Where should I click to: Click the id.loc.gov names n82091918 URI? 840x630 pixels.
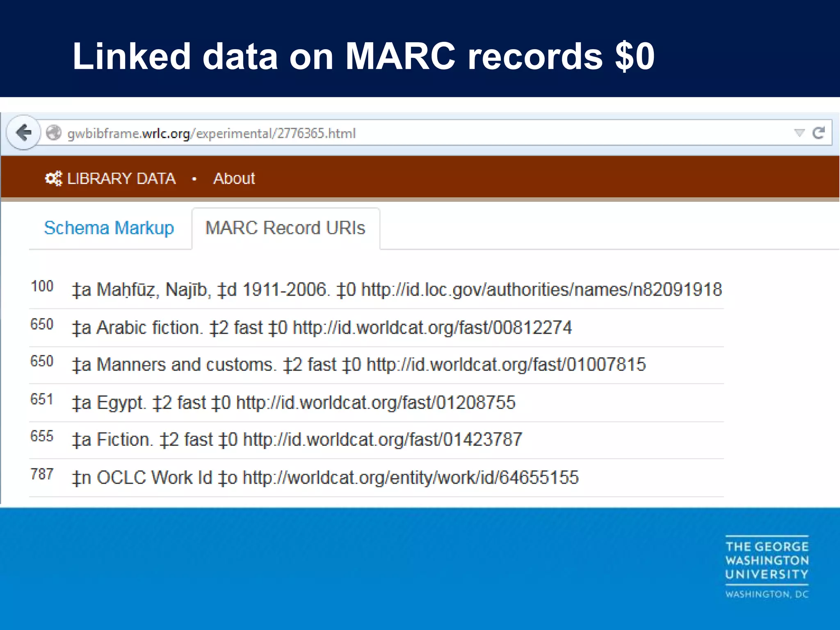[x=541, y=290]
